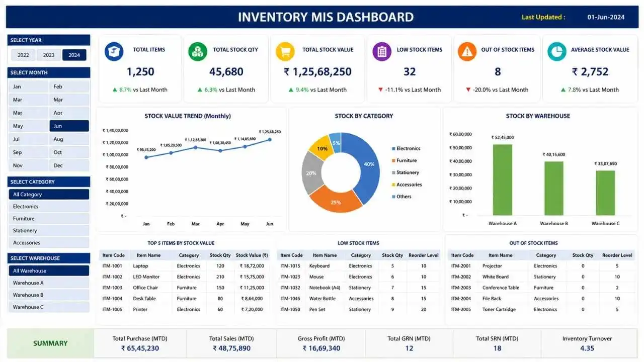Filter by Warehouse B in the slicer
The width and height of the screenshot is (644, 362).
(x=49, y=295)
